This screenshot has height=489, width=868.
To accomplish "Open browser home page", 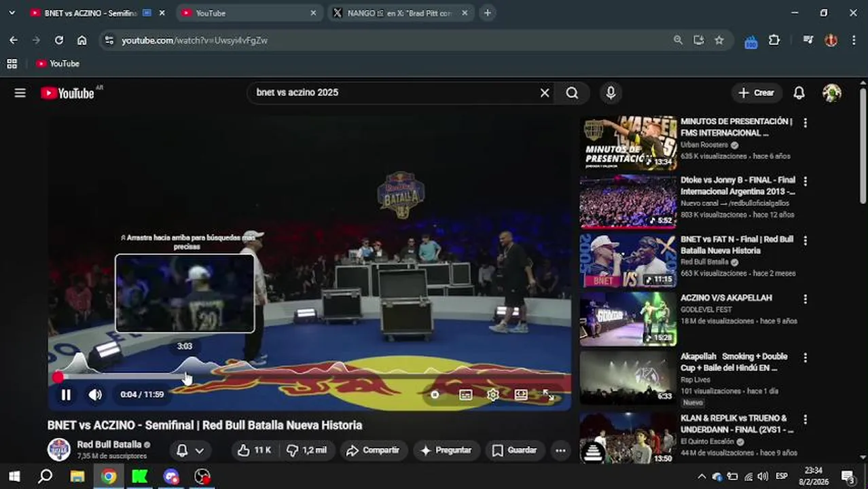I will (82, 40).
